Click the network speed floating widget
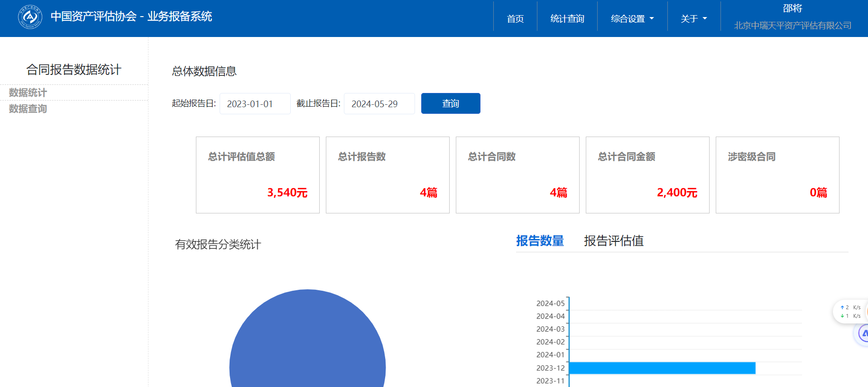Image resolution: width=868 pixels, height=387 pixels. tap(850, 312)
